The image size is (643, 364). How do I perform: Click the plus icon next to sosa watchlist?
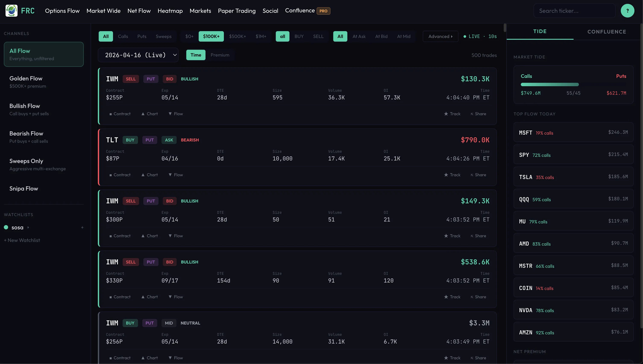coord(82,227)
